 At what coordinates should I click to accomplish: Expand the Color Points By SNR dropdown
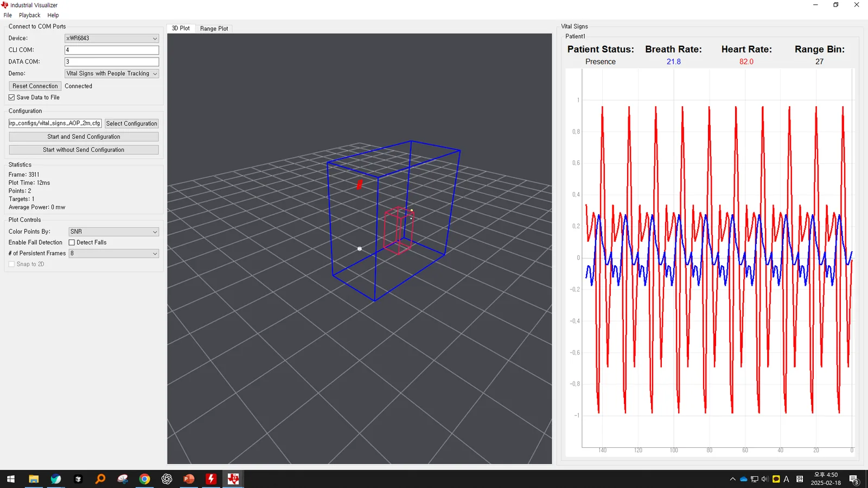[x=114, y=232]
